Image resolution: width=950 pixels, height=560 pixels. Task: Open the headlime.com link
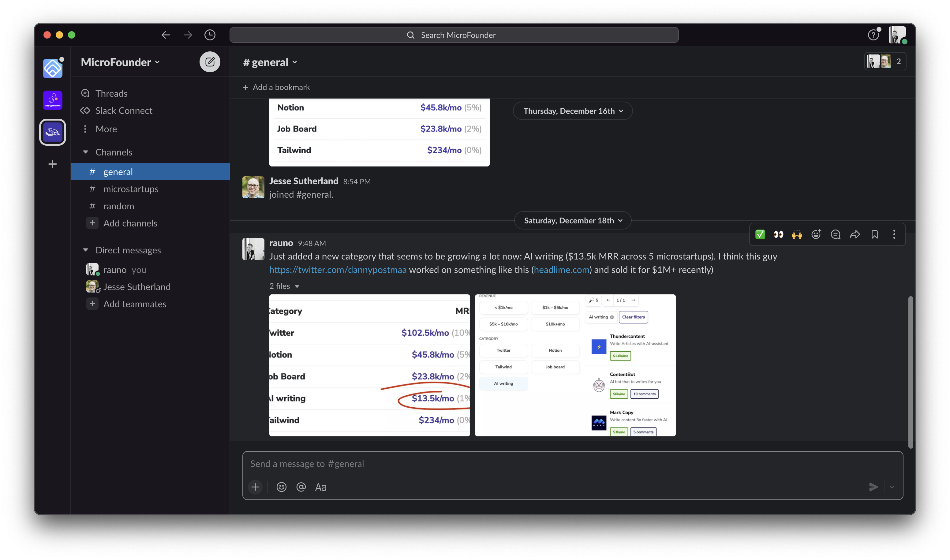(x=561, y=270)
